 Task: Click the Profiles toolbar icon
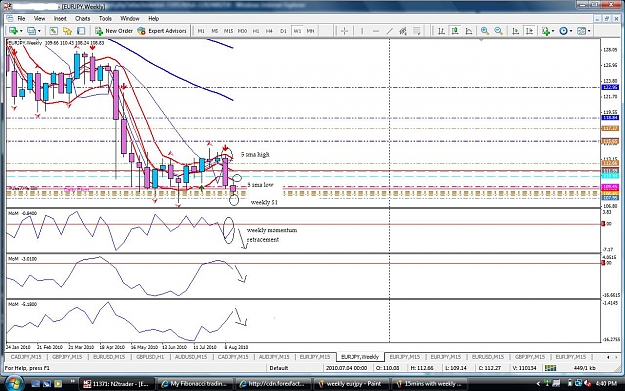(31, 31)
